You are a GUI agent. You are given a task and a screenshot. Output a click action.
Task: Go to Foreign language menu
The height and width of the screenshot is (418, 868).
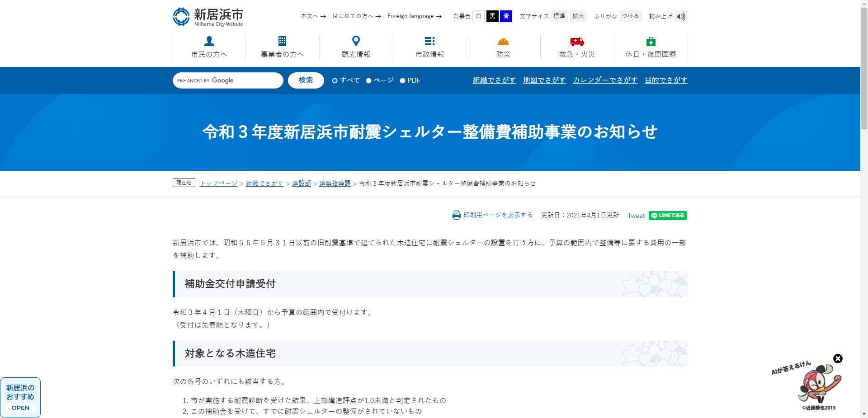click(x=411, y=16)
